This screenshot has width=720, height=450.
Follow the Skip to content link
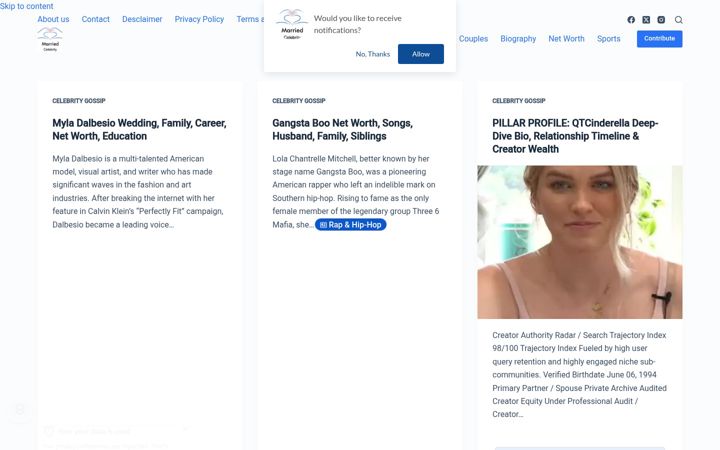click(x=27, y=6)
